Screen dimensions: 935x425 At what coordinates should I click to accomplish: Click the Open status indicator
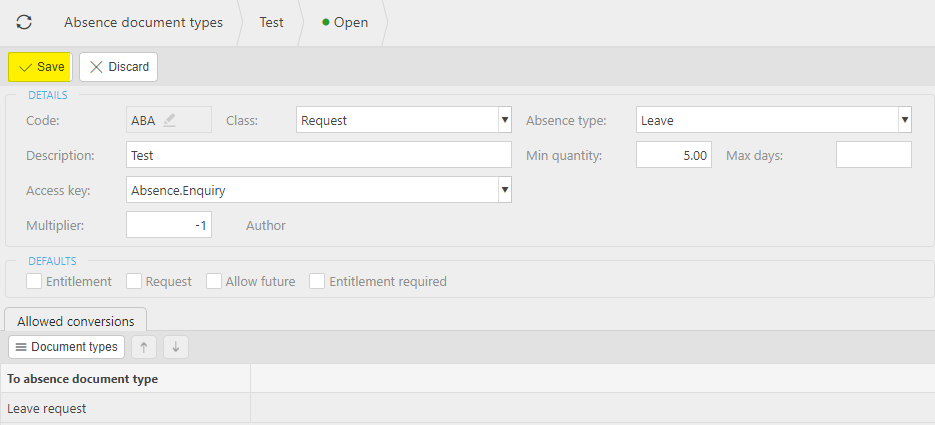point(345,23)
